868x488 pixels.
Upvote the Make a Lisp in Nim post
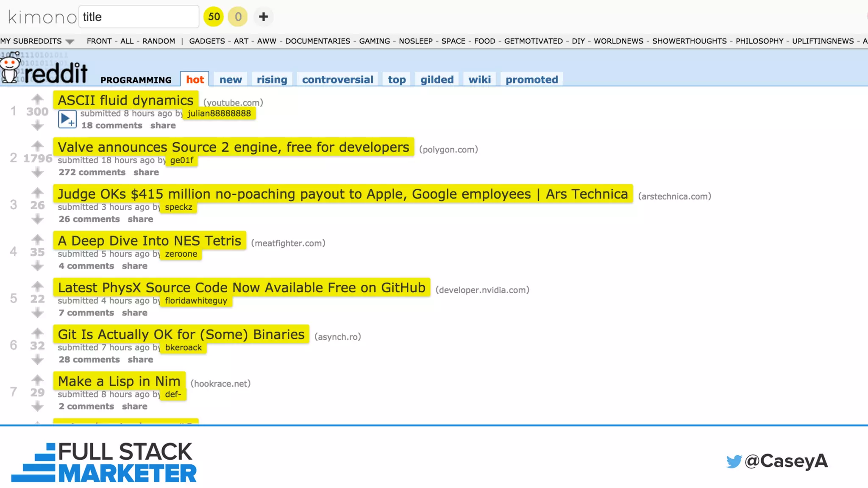pos(37,380)
